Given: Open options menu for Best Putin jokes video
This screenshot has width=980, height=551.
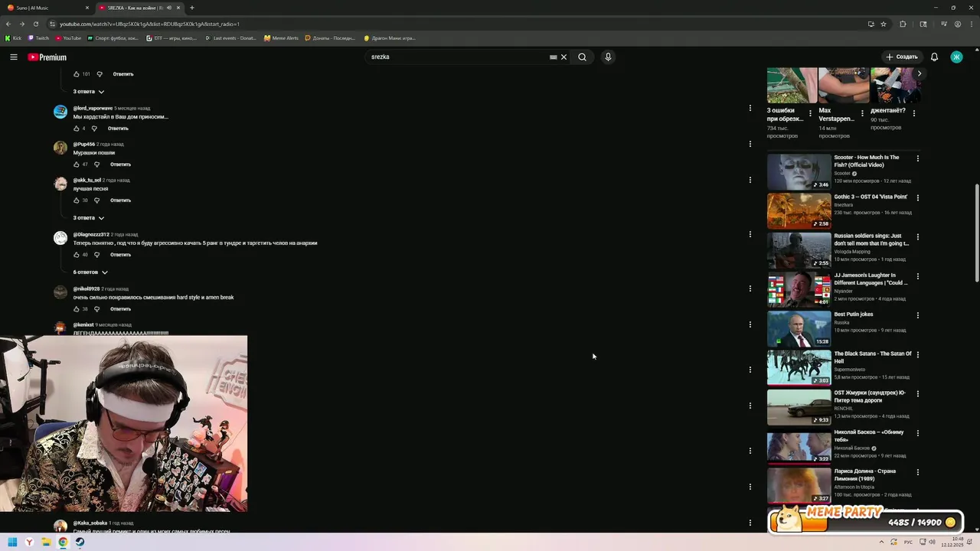Looking at the screenshot, I should point(918,315).
